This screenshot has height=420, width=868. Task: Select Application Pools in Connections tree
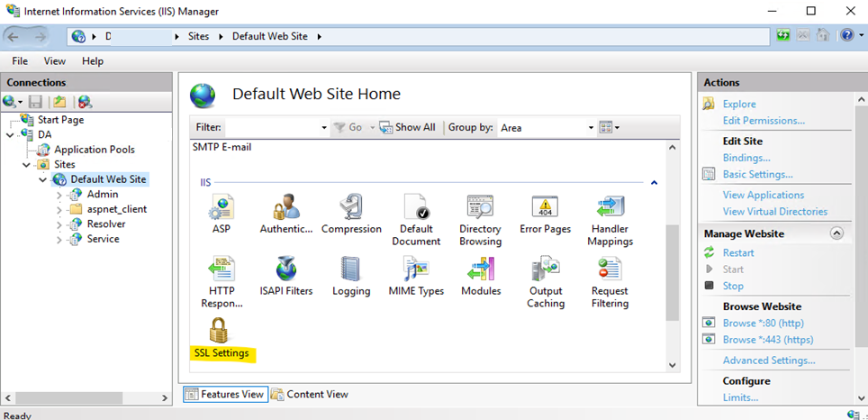[94, 150]
